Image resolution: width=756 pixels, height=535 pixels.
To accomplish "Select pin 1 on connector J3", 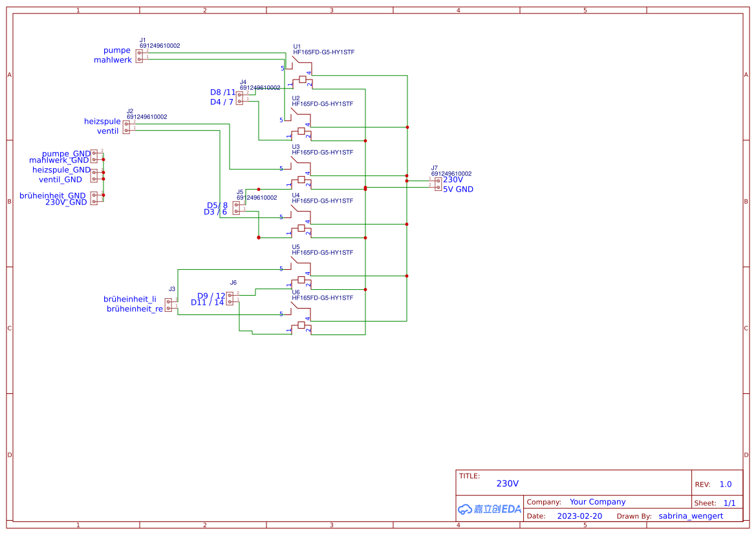I will coord(168,307).
